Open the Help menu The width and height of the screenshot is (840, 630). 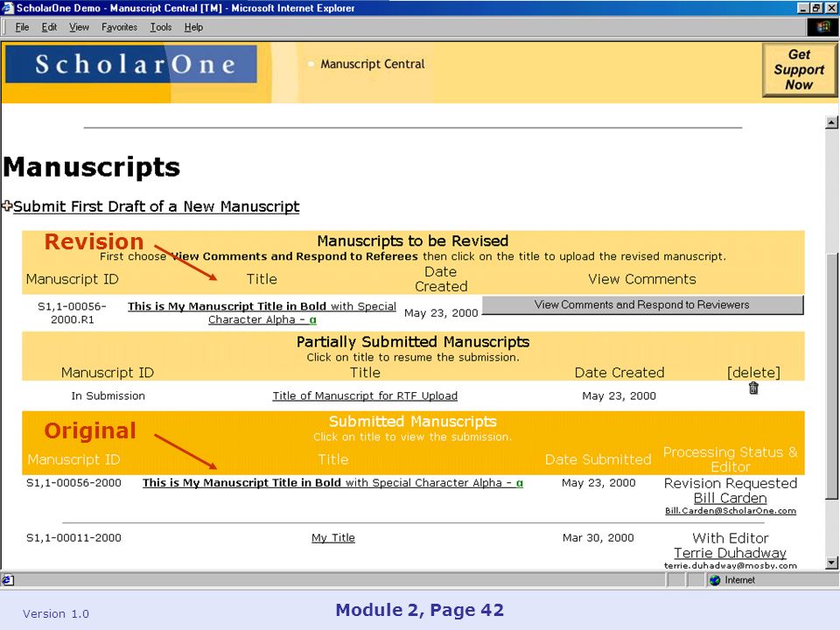[x=193, y=27]
